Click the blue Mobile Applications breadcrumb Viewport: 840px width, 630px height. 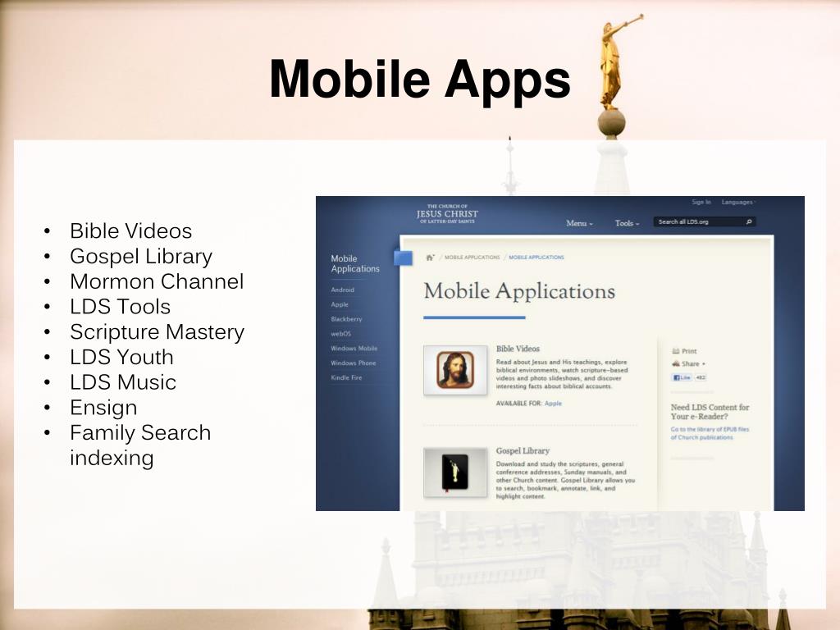click(536, 257)
